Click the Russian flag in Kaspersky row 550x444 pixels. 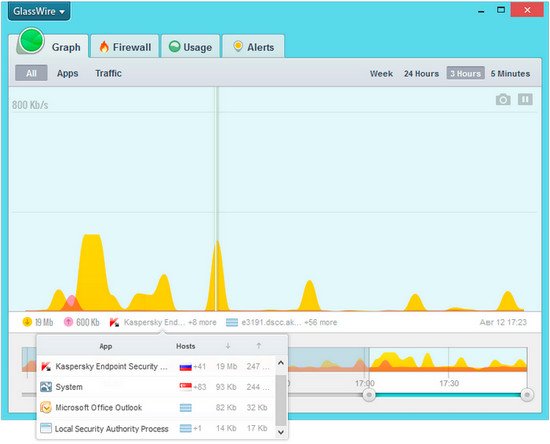click(186, 367)
